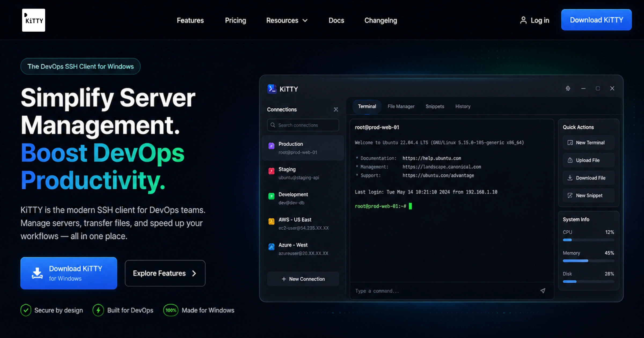Click the New Terminal icon
Image resolution: width=644 pixels, height=338 pixels.
pos(570,143)
